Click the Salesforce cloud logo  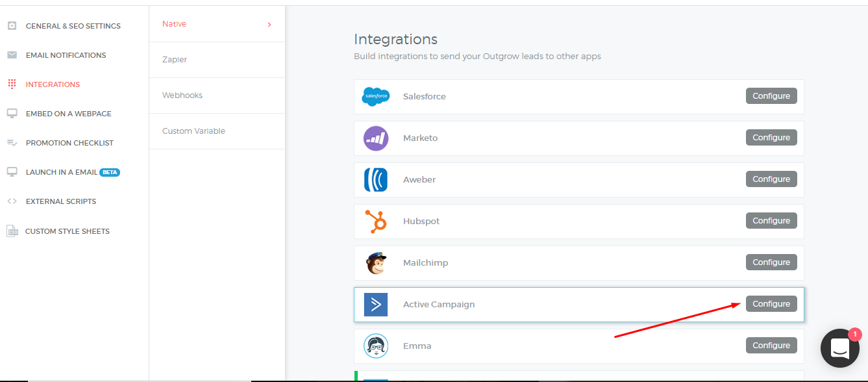[376, 96]
